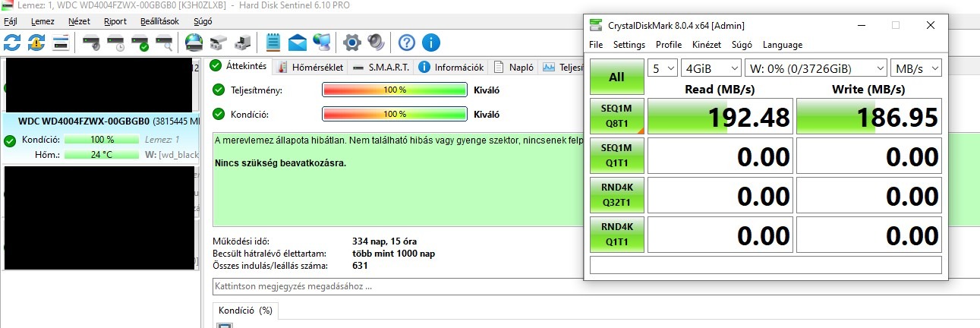
Task: Run the RND4K Q1T1 test
Action: 616,235
